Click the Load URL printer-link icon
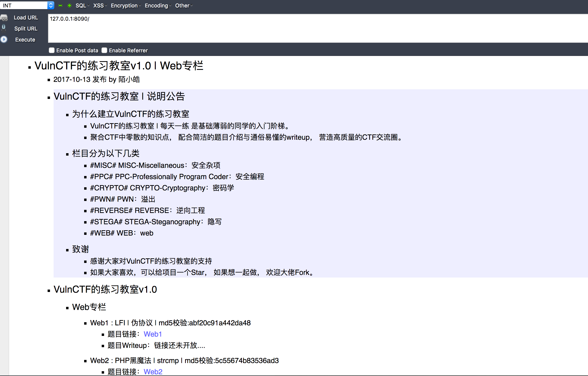 pos(4,18)
